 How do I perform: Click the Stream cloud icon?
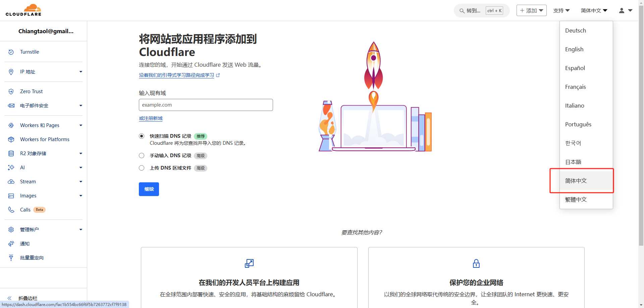click(11, 182)
